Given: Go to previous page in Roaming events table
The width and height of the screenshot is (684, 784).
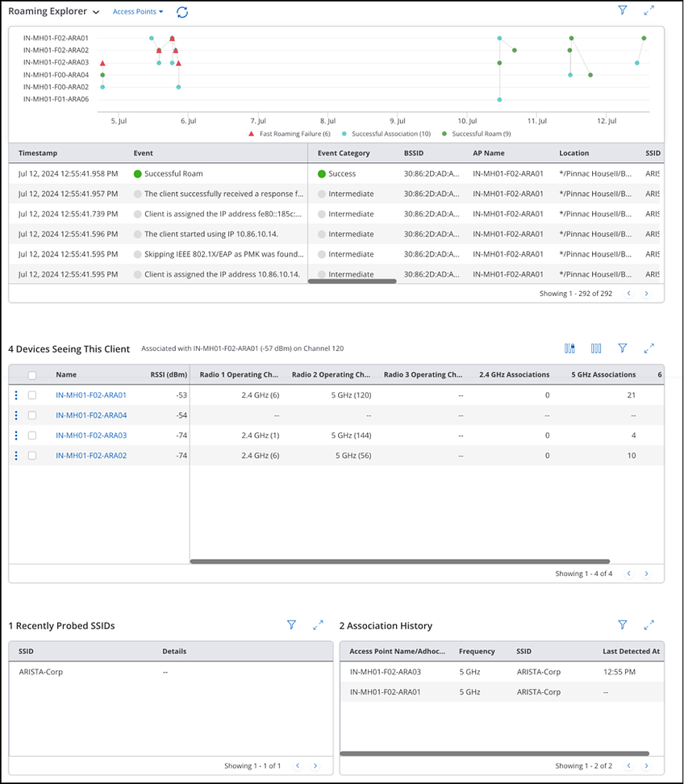Looking at the screenshot, I should click(629, 294).
